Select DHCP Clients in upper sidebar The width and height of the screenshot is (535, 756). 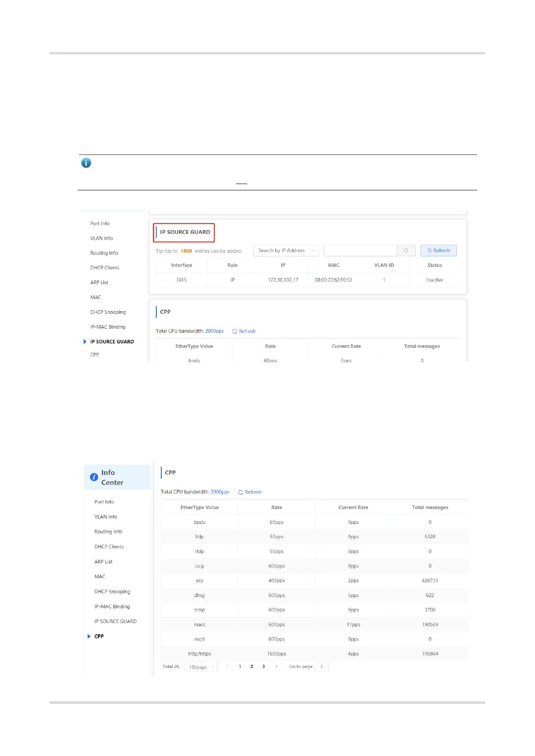click(x=105, y=268)
